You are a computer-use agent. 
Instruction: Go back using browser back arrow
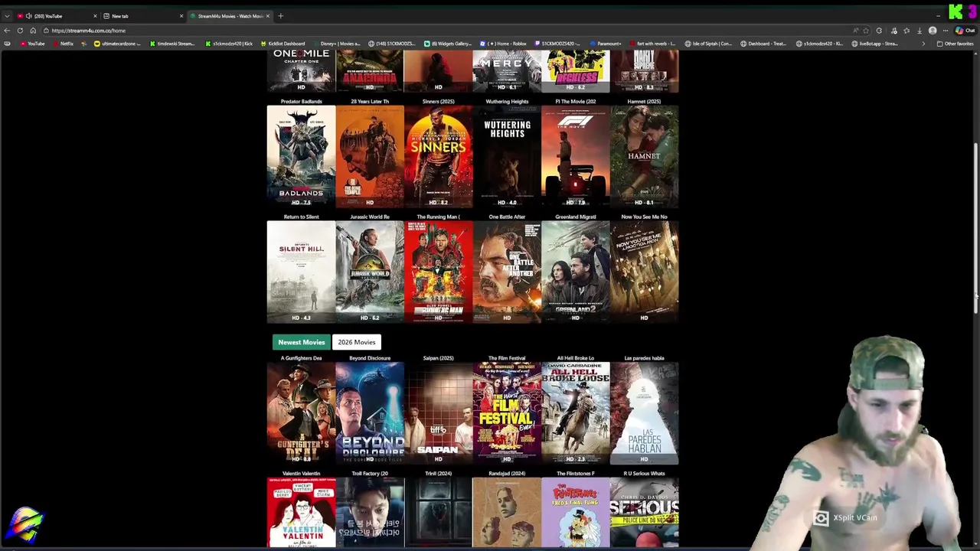pyautogui.click(x=7, y=31)
